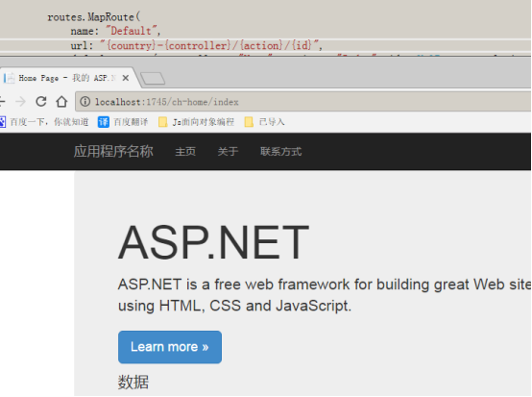The height and width of the screenshot is (397, 532).
Task: Click the url: "{country}-{controller}/{action}/{id}" line
Action: (x=197, y=45)
